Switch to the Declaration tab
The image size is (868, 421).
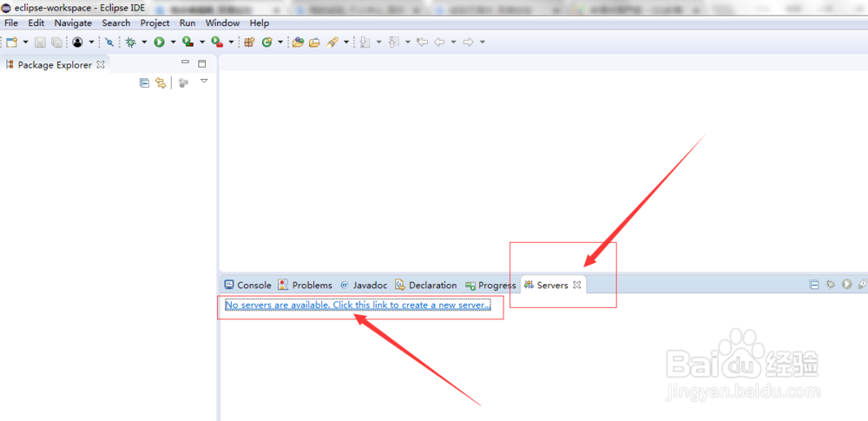(x=425, y=286)
